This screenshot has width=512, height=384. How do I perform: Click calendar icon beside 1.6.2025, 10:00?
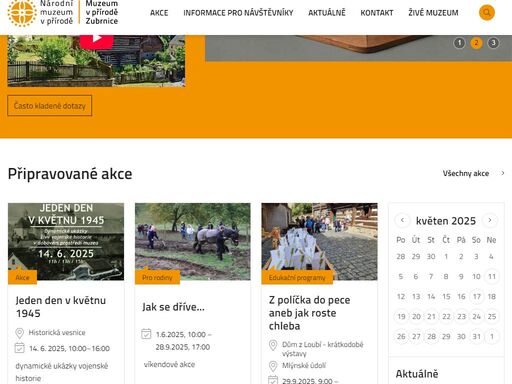click(146, 334)
